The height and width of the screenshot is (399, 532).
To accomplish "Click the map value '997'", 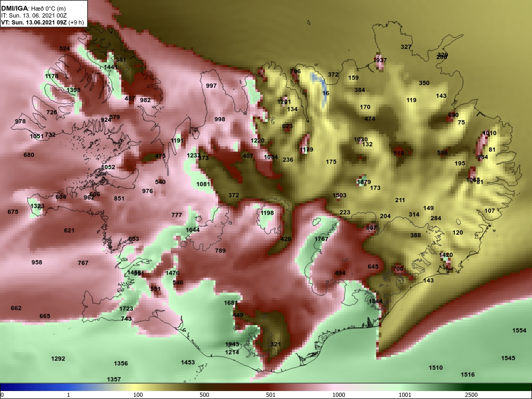I will tap(211, 86).
